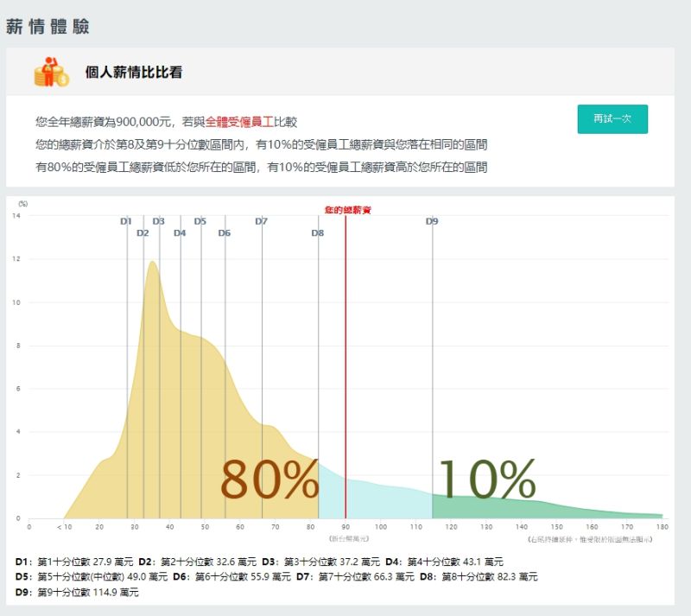Viewport: 691px width, 616px height.
Task: Click the red 全體受僱員工 text
Action: pyautogui.click(x=239, y=122)
